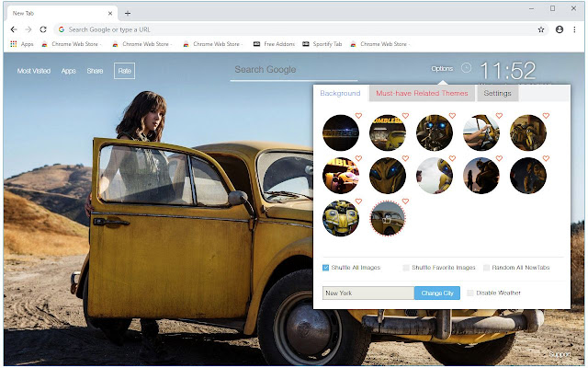This screenshot has height=368, width=588.
Task: Open the last Chrome Web Store bookmark
Action: pos(380,44)
